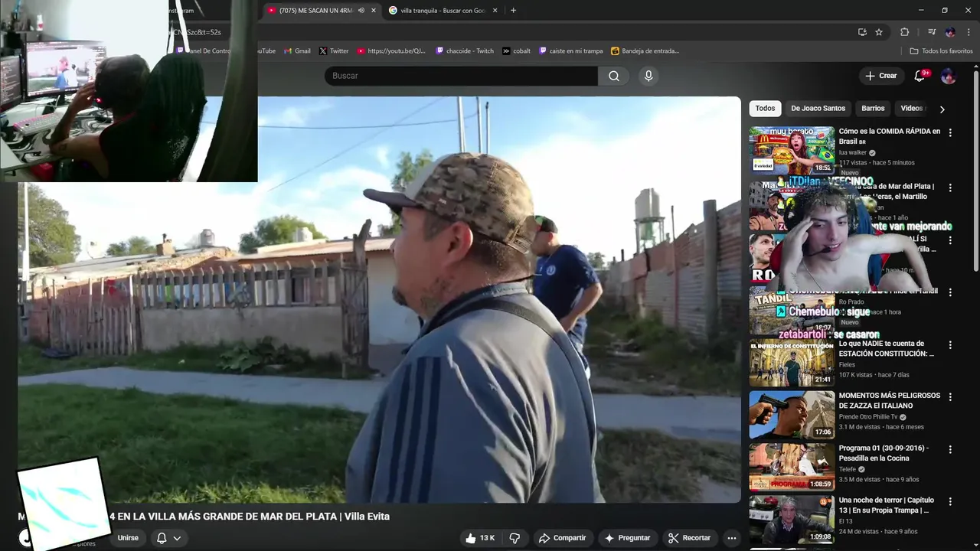Open the caiste en mi trampa bookmark
980x551 pixels.
point(571,51)
